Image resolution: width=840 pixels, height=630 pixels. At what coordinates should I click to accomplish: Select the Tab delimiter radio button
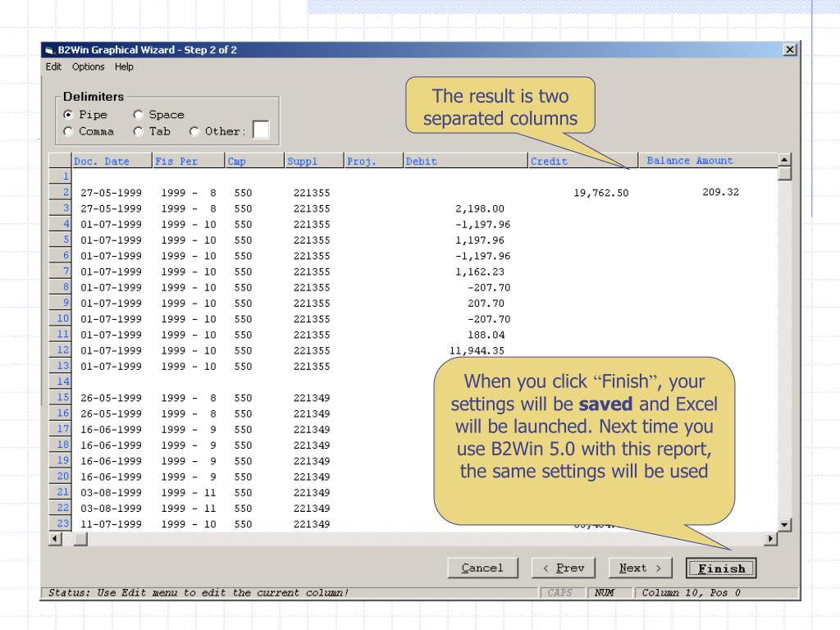point(139,131)
